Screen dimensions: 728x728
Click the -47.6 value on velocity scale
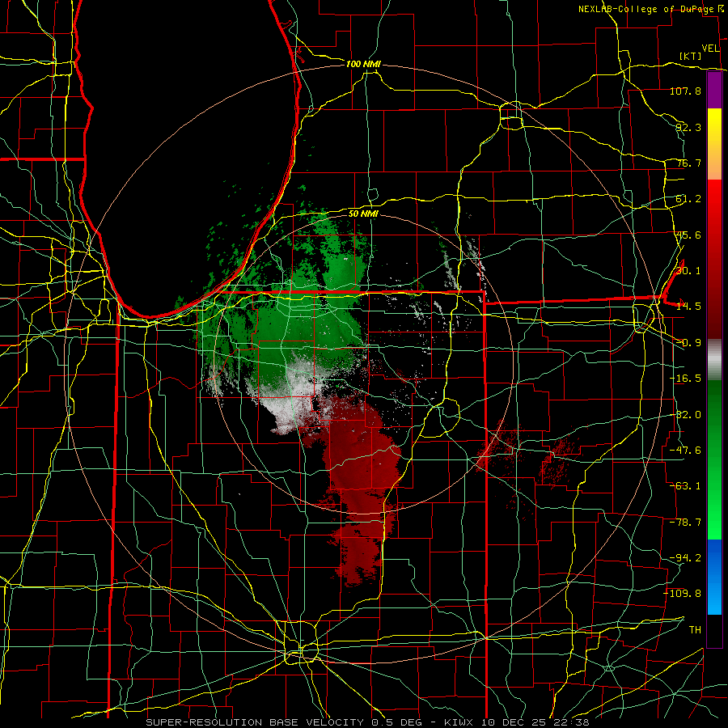point(685,451)
